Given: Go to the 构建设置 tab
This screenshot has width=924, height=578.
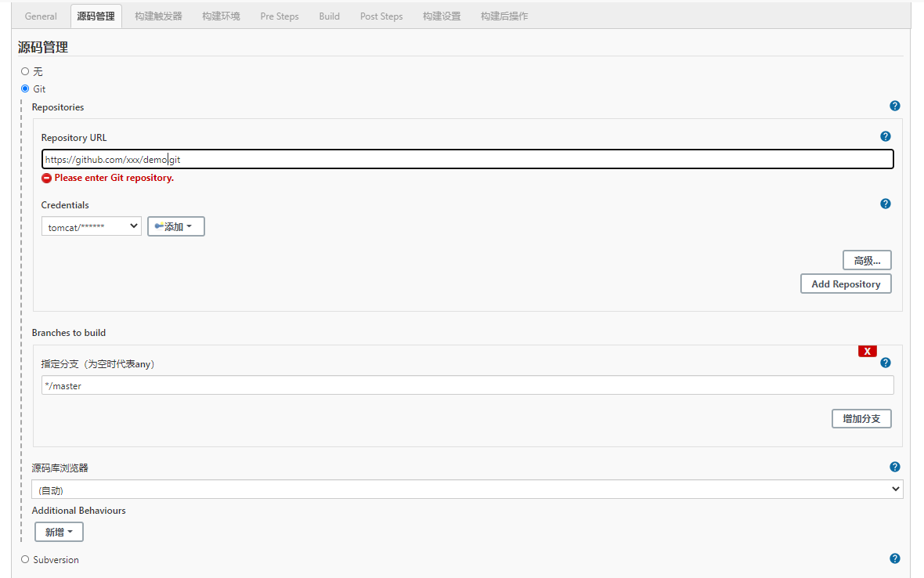Looking at the screenshot, I should tap(442, 16).
